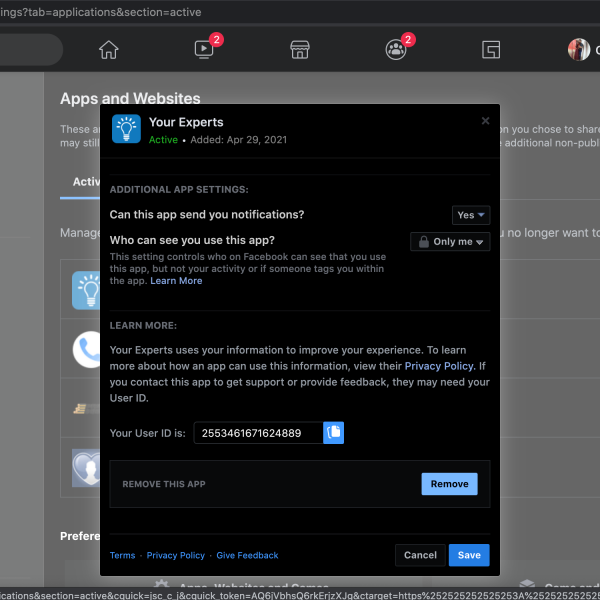Screen dimensions: 600x600
Task: Save the app settings
Action: [x=469, y=555]
